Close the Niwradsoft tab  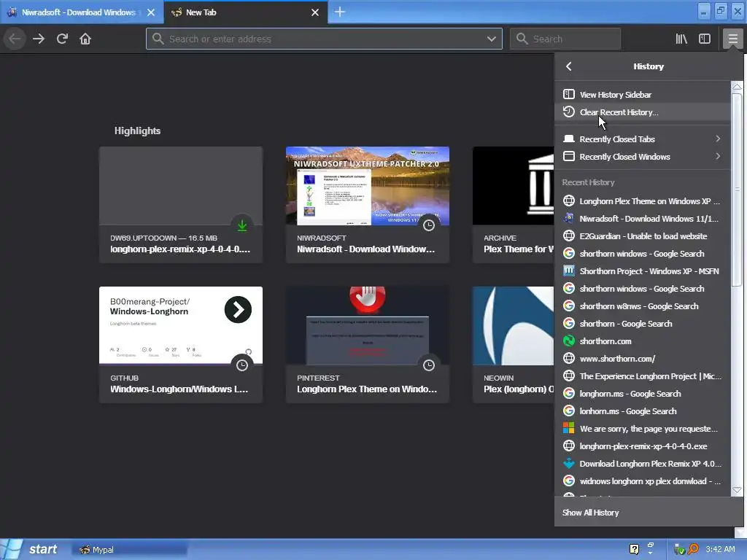coord(151,12)
